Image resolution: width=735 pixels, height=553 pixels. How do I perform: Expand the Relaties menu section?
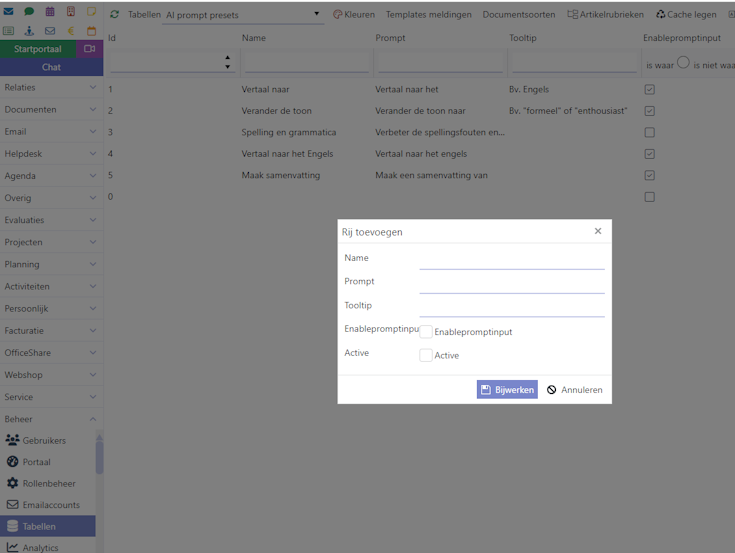click(x=51, y=88)
